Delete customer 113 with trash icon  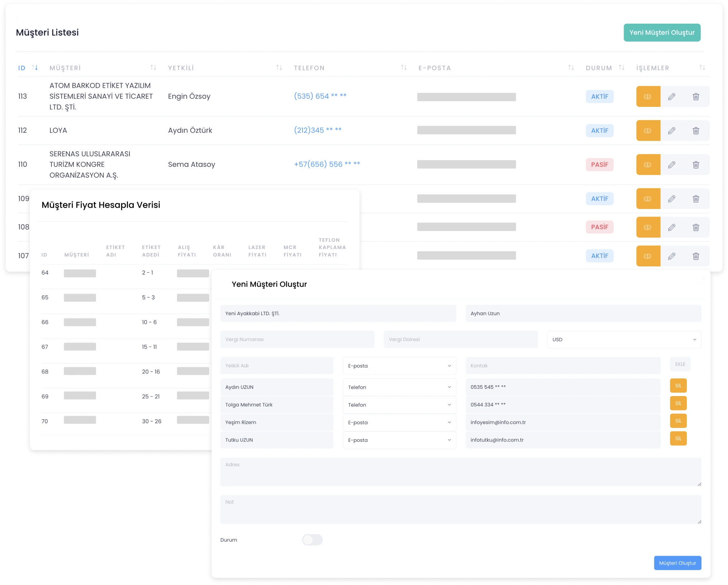pos(696,96)
